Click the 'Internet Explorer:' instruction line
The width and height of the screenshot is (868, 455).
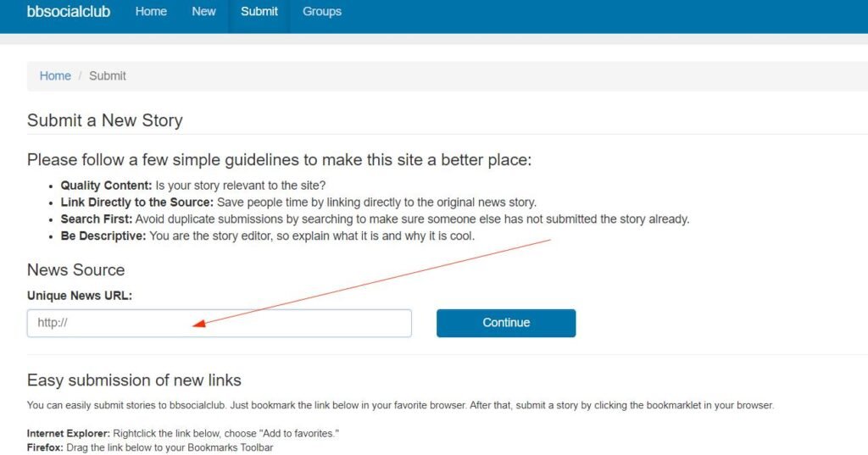(183, 434)
